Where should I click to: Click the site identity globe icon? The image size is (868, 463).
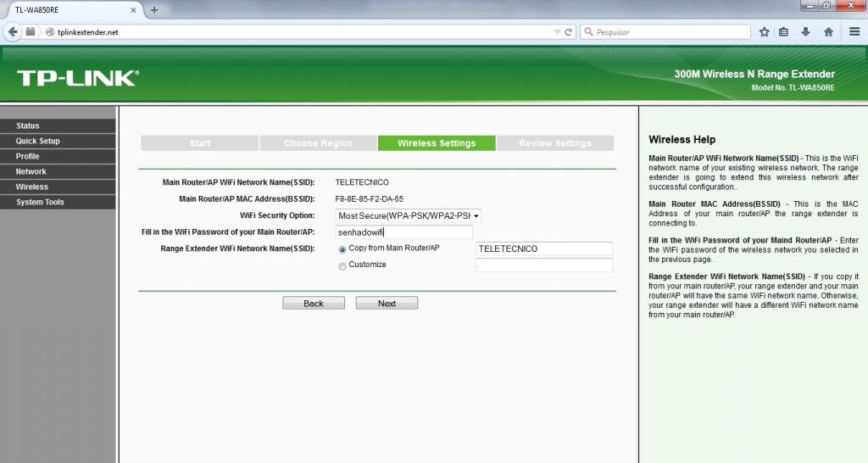click(50, 32)
